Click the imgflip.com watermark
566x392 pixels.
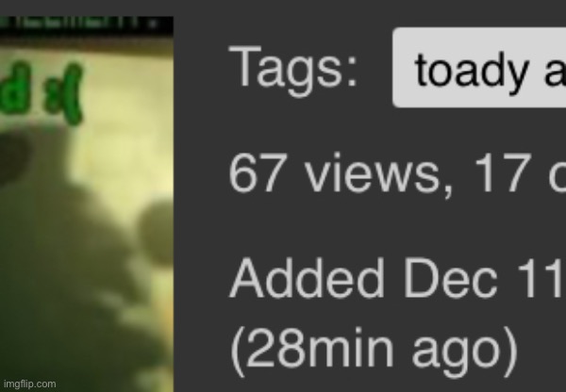point(29,384)
